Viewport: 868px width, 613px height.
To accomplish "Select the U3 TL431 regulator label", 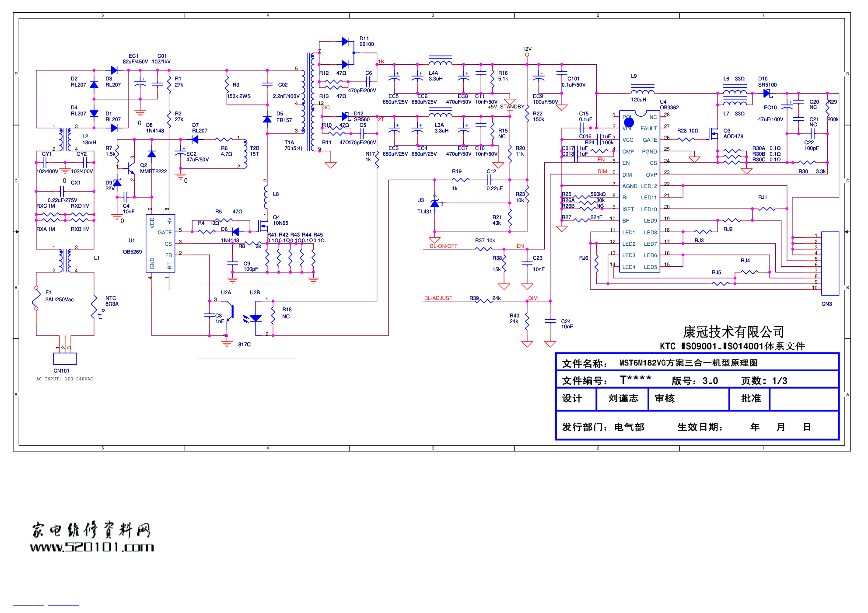I will [424, 206].
